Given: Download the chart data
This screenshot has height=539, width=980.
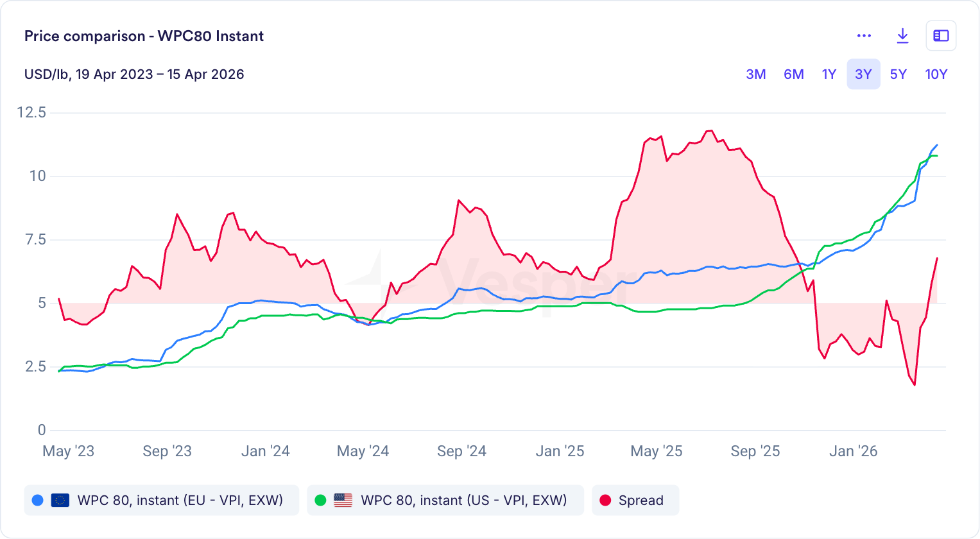Looking at the screenshot, I should (902, 36).
